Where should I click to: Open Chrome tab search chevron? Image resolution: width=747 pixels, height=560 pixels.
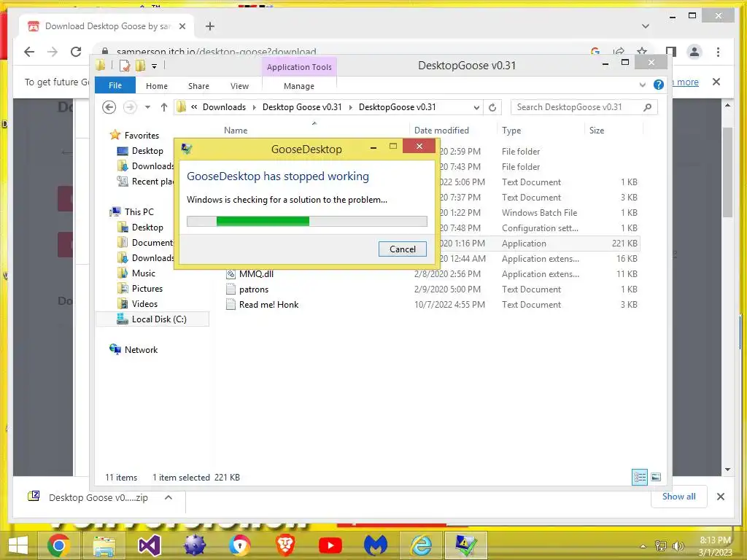[x=646, y=26]
